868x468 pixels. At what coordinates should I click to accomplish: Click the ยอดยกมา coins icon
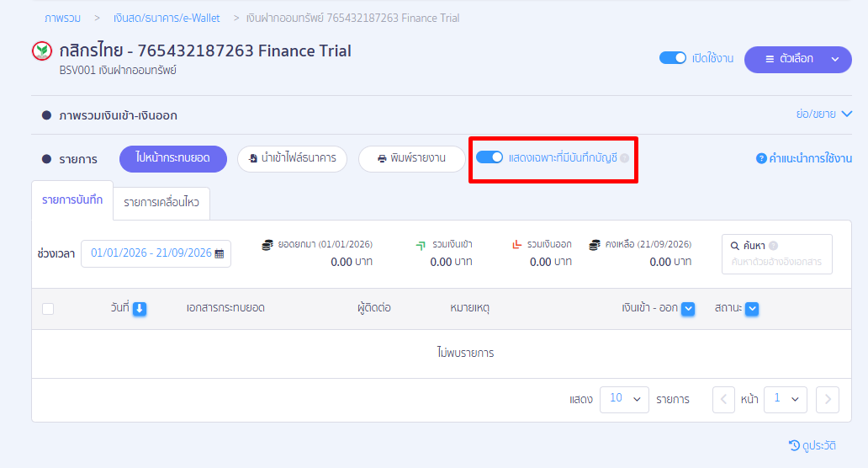coord(267,245)
